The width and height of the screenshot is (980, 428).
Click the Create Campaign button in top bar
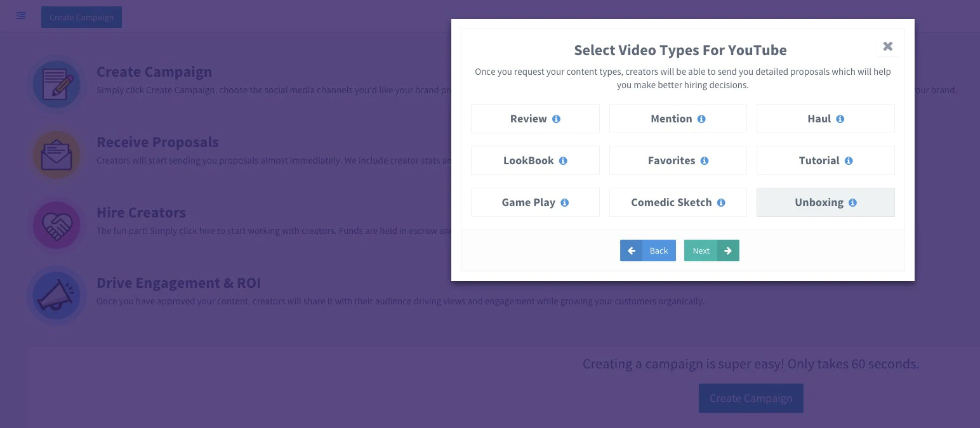coord(81,17)
